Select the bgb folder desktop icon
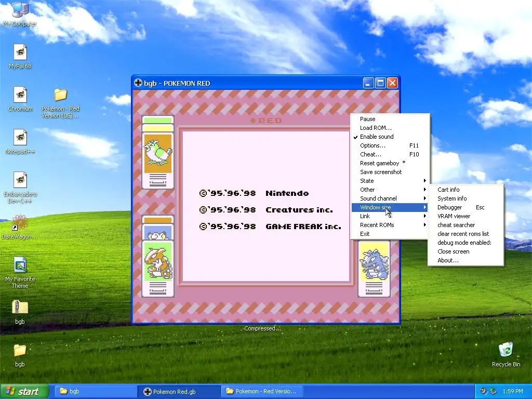 (x=20, y=355)
